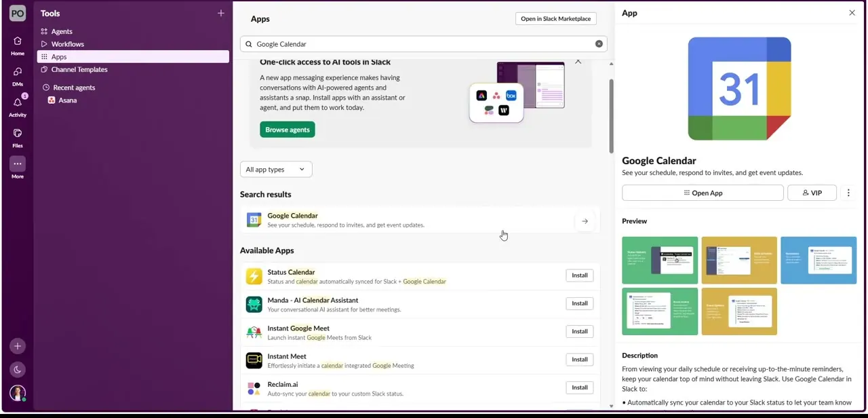
Task: Open the first green preview thumbnail
Action: pos(660,261)
